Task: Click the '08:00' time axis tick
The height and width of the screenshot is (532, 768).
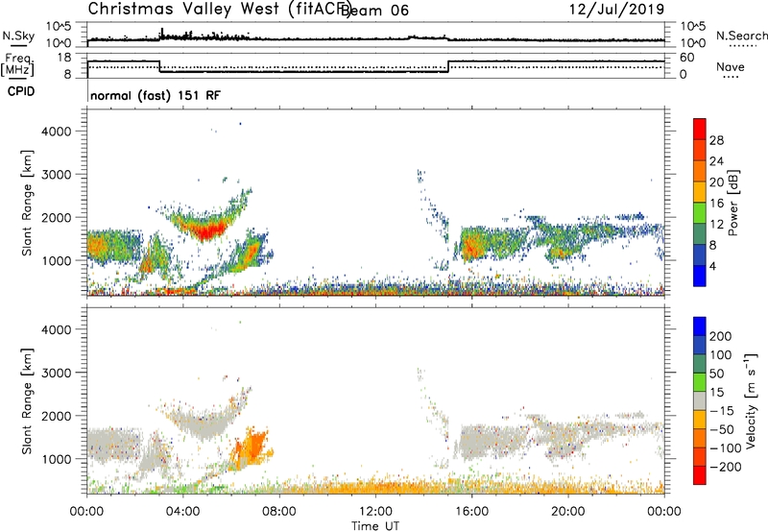Action: coord(278,512)
